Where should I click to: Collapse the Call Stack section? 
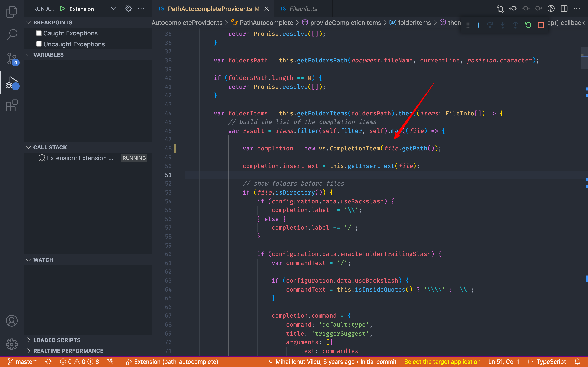(x=50, y=147)
